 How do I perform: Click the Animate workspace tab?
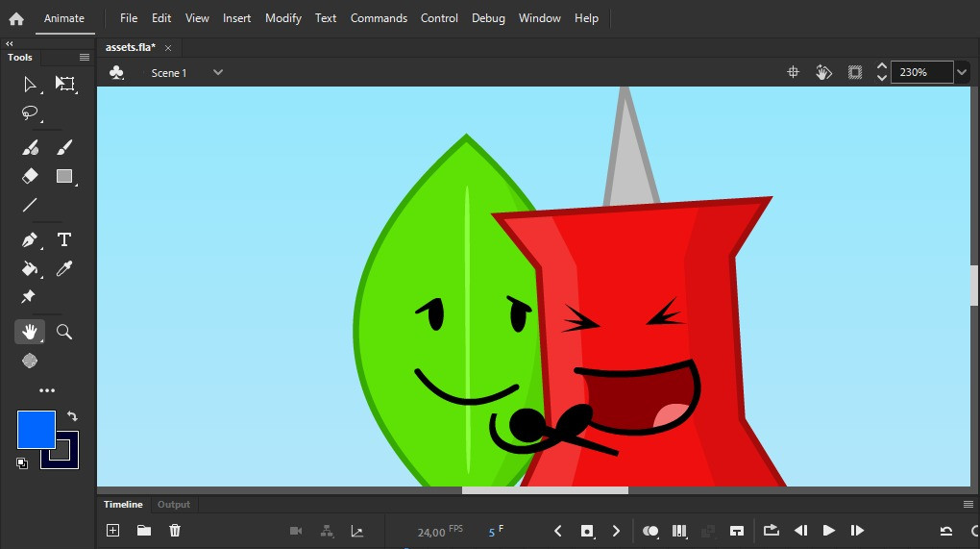(x=63, y=18)
